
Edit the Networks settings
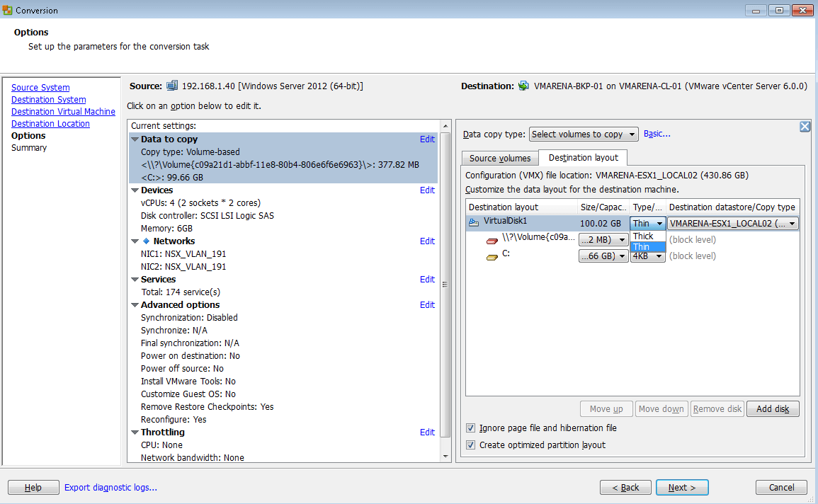point(427,241)
